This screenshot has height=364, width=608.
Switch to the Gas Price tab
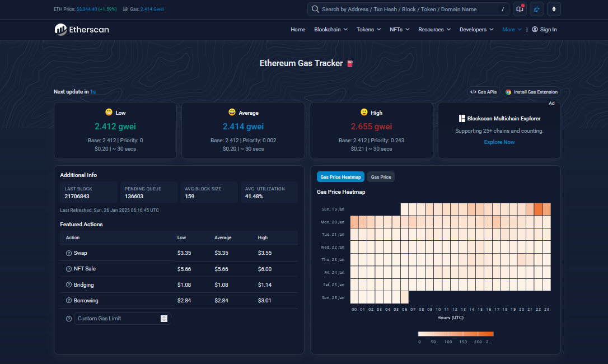coord(381,177)
